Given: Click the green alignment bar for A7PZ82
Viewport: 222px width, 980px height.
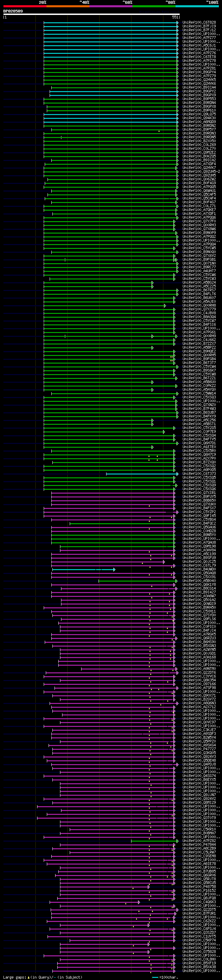Looking at the screenshot, I should pyautogui.click(x=155, y=841).
